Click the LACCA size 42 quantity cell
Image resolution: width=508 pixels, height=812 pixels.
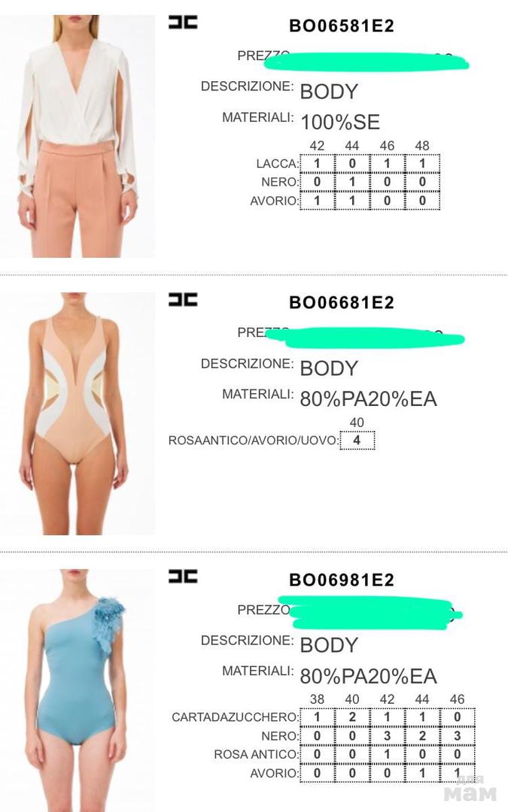[318, 164]
